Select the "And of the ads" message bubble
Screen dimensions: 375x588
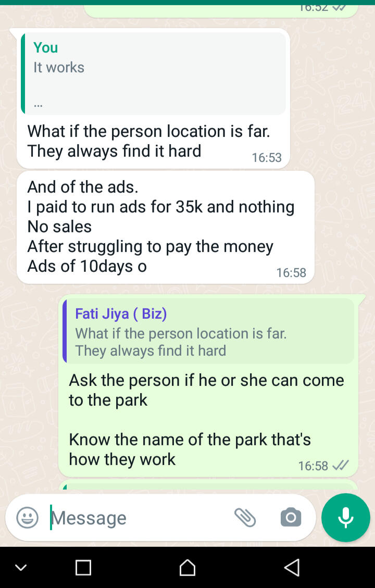point(165,227)
